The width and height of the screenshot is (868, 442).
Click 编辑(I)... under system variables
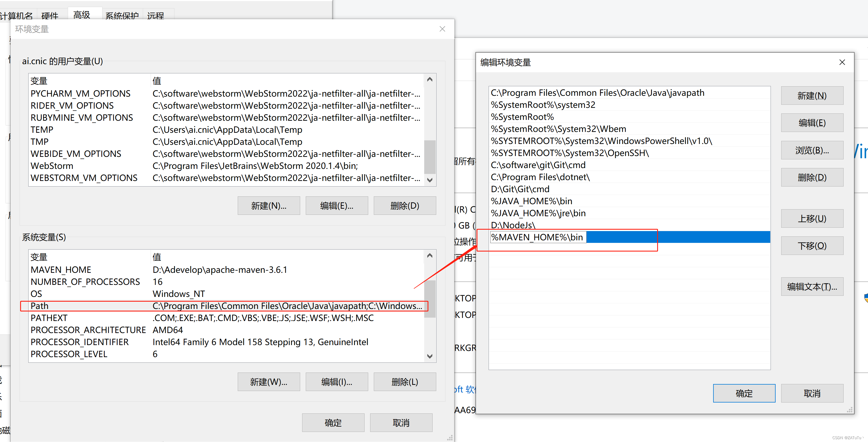336,382
